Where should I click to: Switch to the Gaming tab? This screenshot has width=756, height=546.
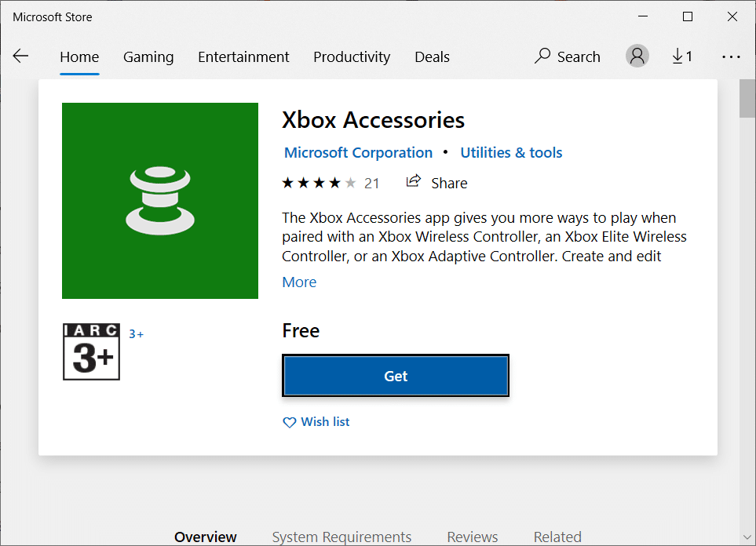[148, 56]
